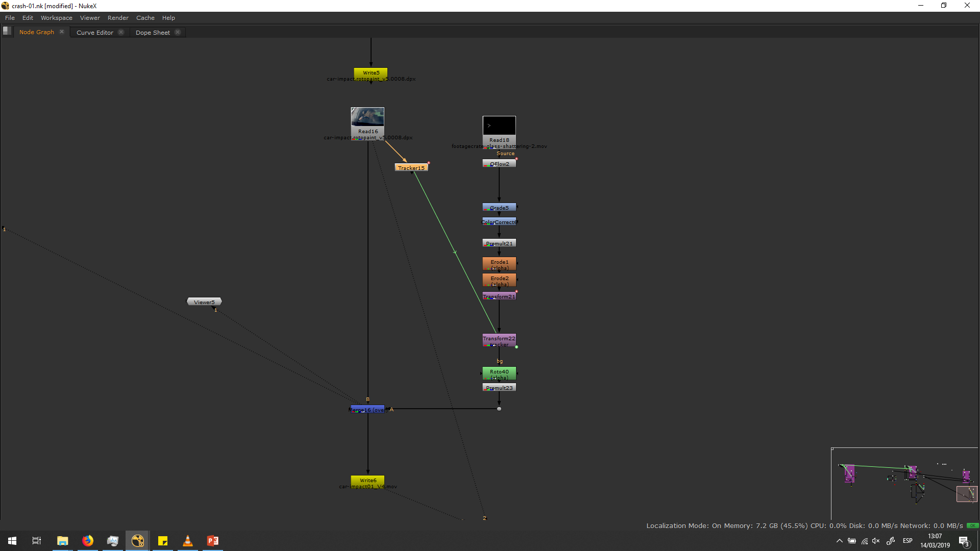Switch to the Dope Sheet tab
980x551 pixels.
point(153,33)
